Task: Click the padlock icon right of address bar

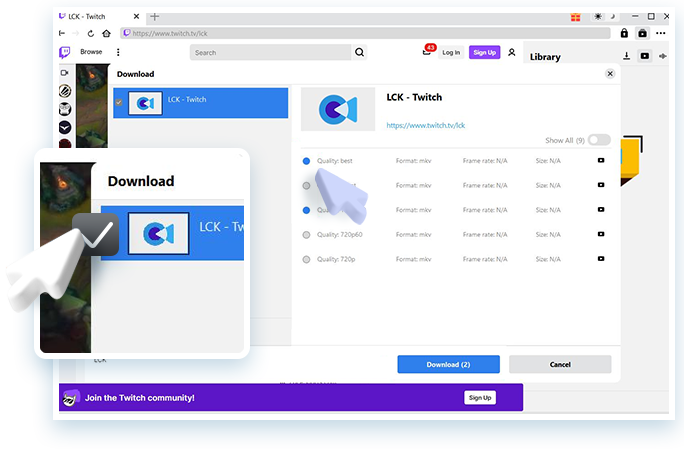Action: 624,33
